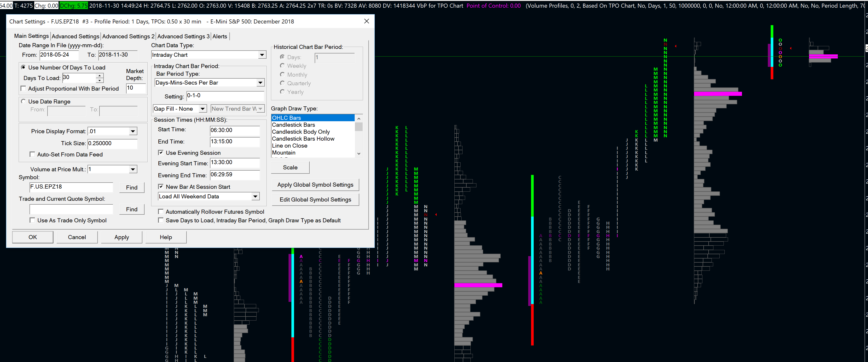Image resolution: width=868 pixels, height=362 pixels.
Task: Check Save Days to Load as Default
Action: [161, 220]
